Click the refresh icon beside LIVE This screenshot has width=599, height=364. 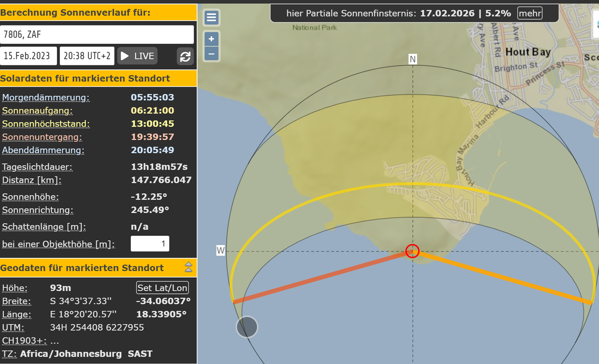pyautogui.click(x=185, y=56)
